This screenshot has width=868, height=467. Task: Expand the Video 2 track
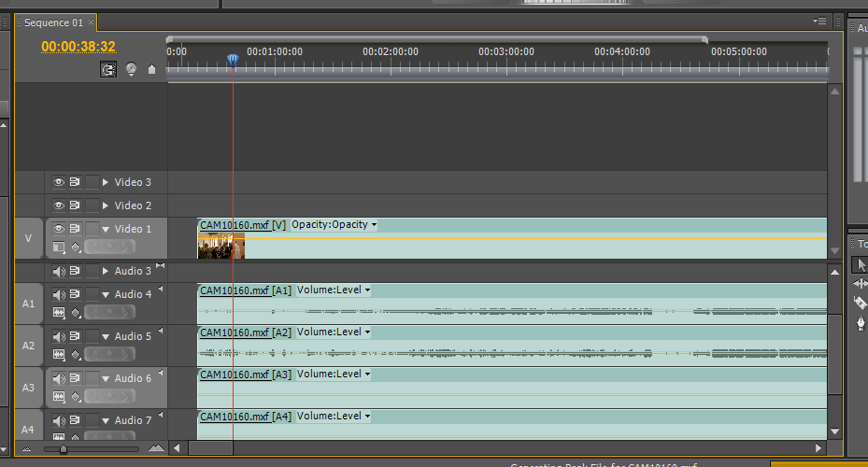(x=106, y=205)
